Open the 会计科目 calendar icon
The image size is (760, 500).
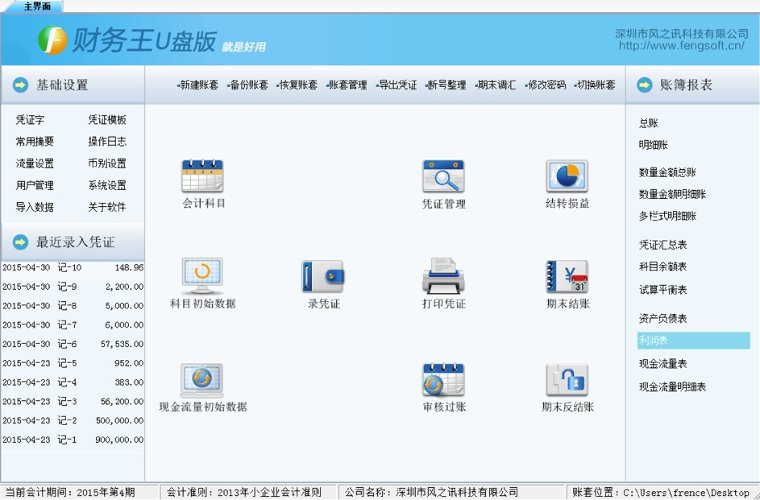click(x=202, y=176)
